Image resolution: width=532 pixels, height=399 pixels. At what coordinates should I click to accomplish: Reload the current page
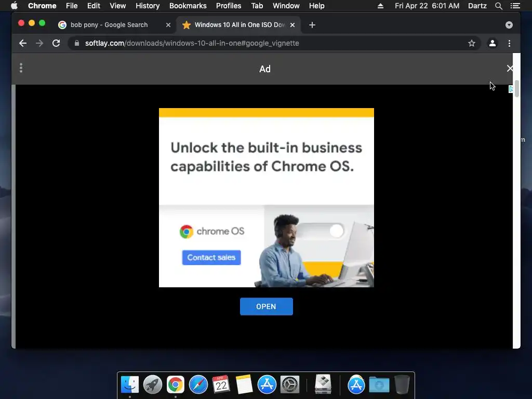point(56,43)
